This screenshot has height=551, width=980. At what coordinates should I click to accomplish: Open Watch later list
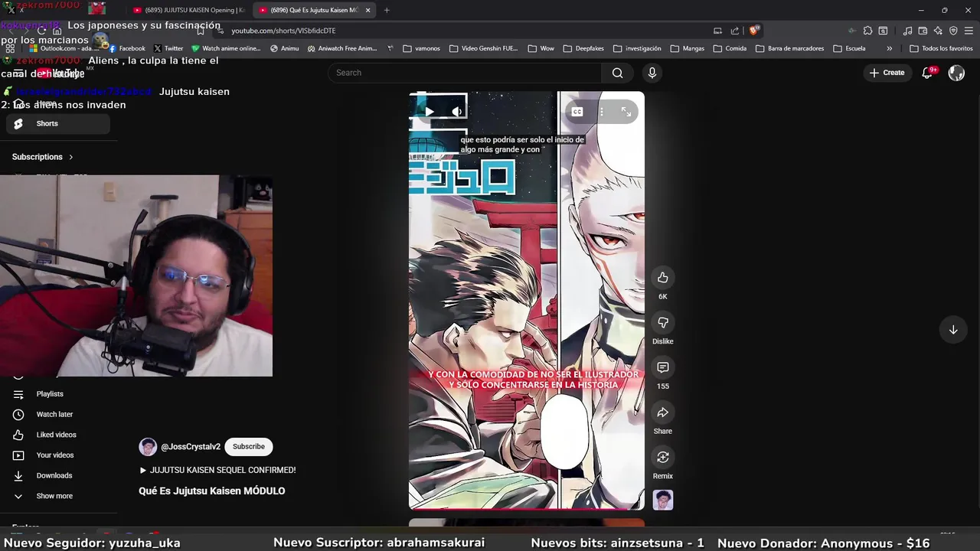pyautogui.click(x=58, y=414)
